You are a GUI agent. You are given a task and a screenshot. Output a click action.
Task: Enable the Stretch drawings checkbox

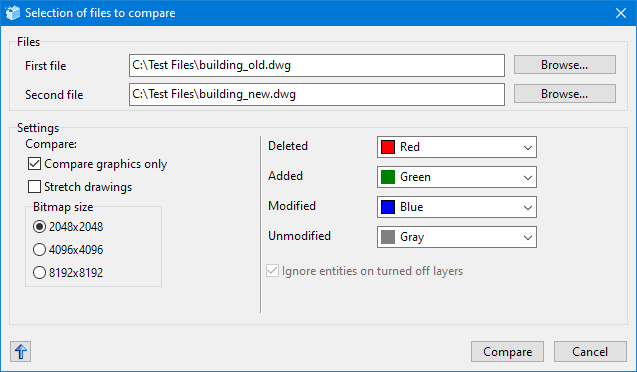pyautogui.click(x=35, y=187)
